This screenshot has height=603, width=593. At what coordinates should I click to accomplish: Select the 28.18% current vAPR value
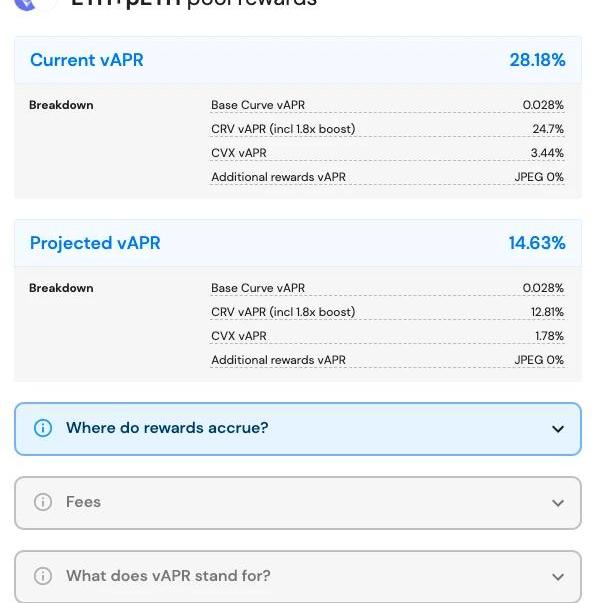(x=537, y=60)
